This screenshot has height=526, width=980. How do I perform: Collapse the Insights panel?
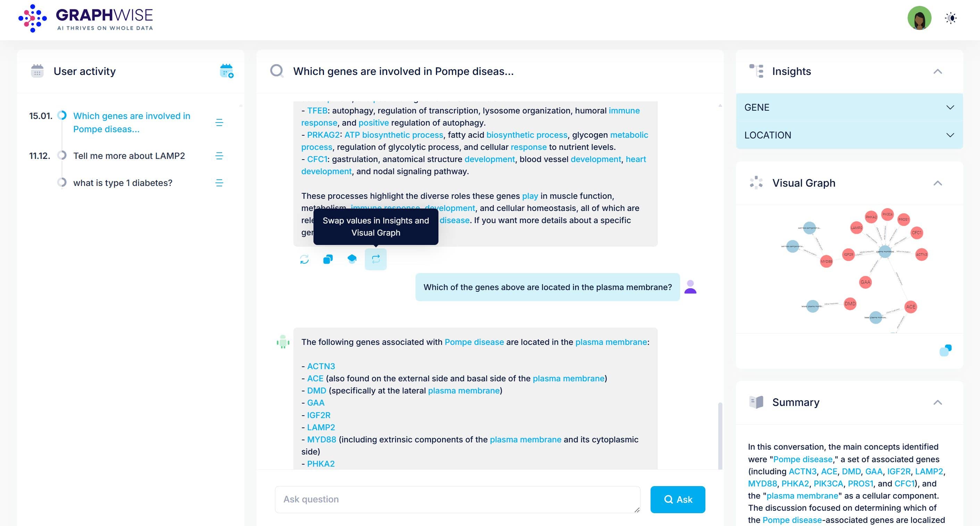point(937,71)
